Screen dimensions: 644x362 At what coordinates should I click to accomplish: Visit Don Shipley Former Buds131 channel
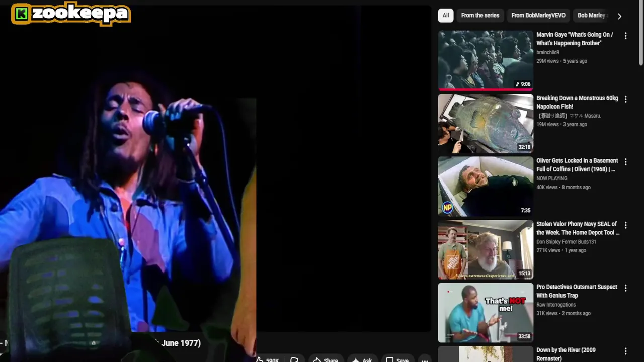pos(566,242)
